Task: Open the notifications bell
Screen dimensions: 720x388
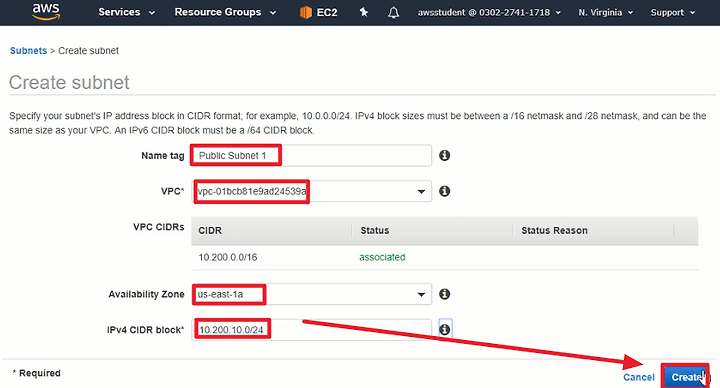Action: click(x=394, y=12)
